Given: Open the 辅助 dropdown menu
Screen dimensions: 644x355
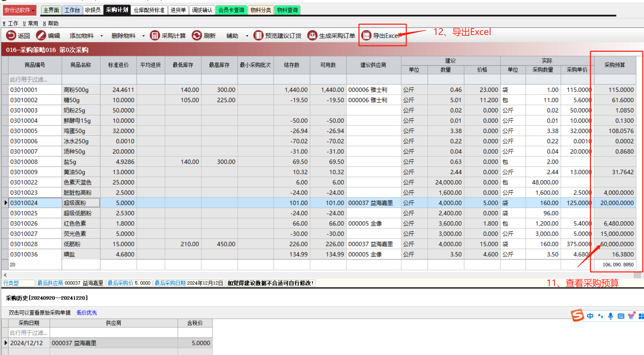Looking at the screenshot, I should coord(237,36).
